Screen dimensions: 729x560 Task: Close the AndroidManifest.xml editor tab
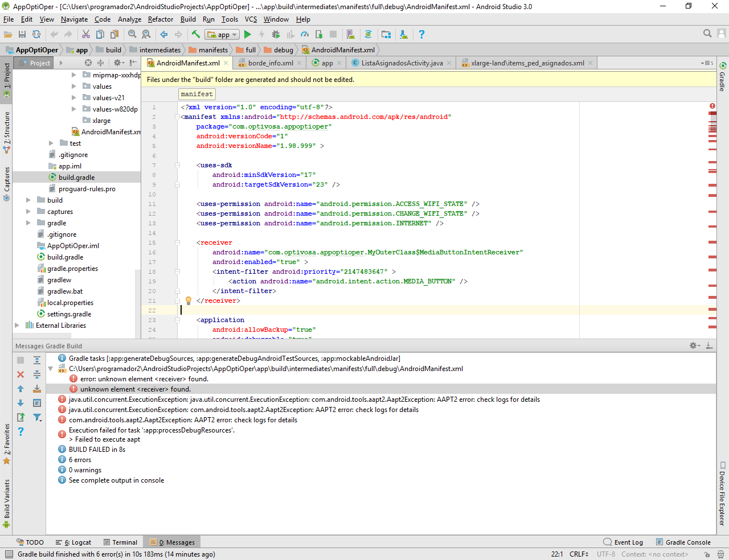[226, 63]
